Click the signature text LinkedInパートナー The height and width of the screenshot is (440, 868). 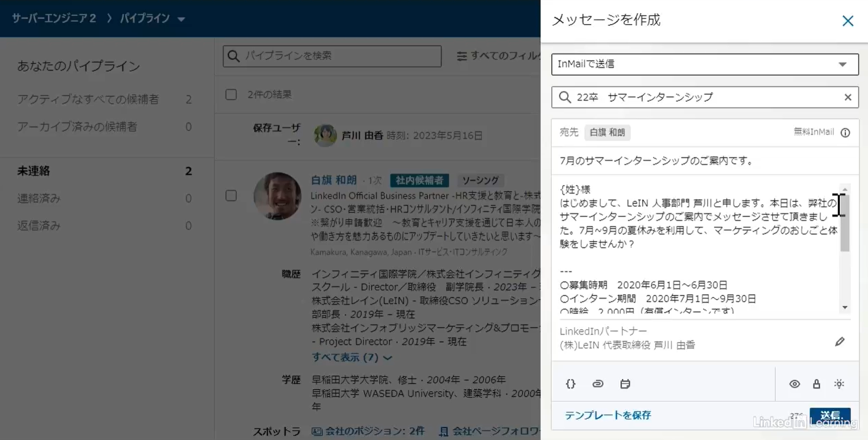pyautogui.click(x=603, y=331)
